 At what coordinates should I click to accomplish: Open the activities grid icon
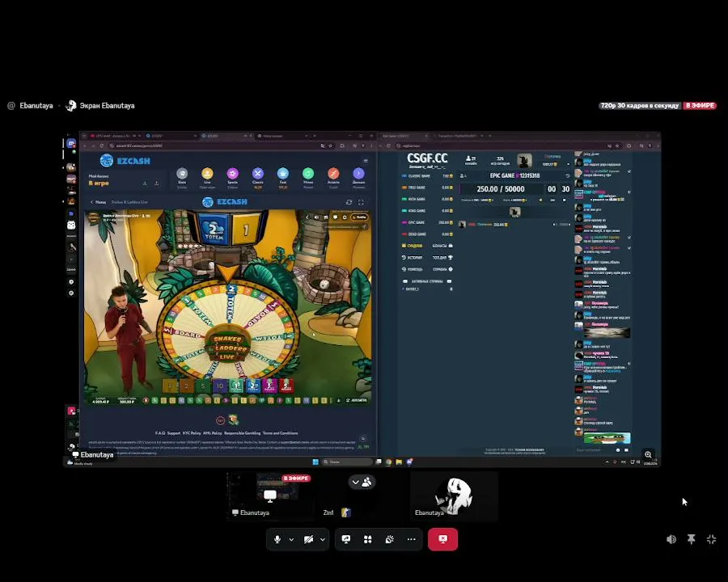(368, 539)
